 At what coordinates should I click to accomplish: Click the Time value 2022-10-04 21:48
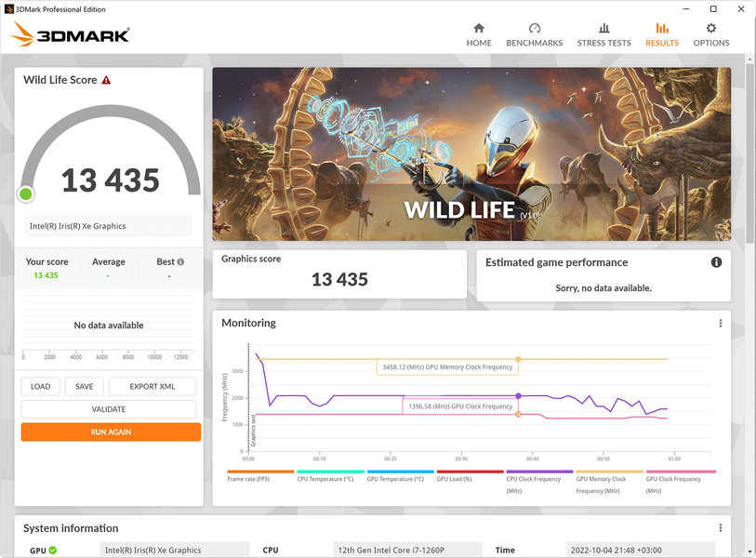(641, 550)
